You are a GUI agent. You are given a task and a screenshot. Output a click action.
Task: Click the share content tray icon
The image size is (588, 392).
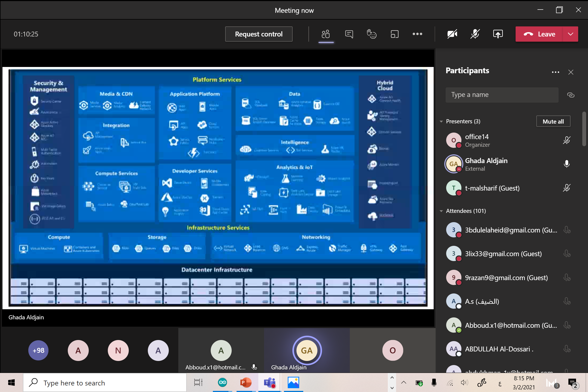498,34
